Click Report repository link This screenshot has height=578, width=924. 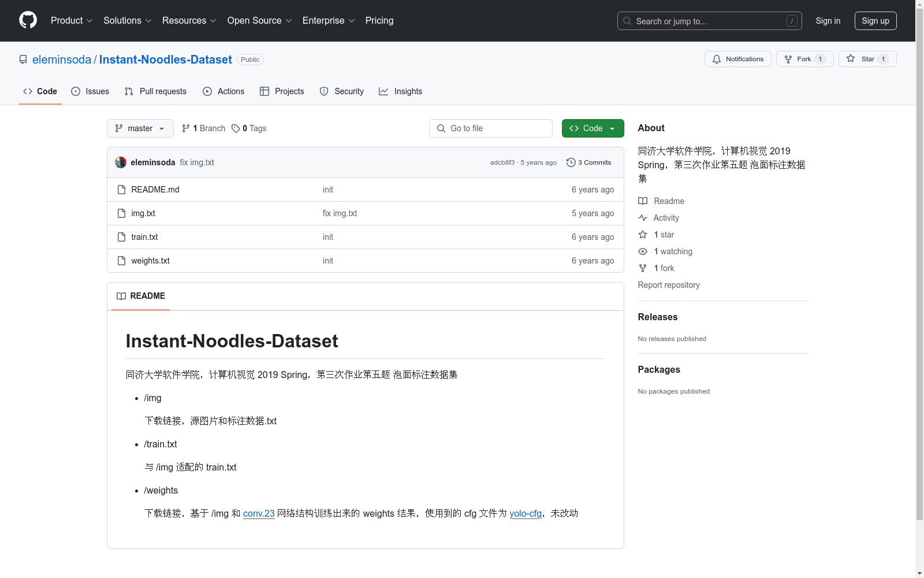[x=669, y=285]
